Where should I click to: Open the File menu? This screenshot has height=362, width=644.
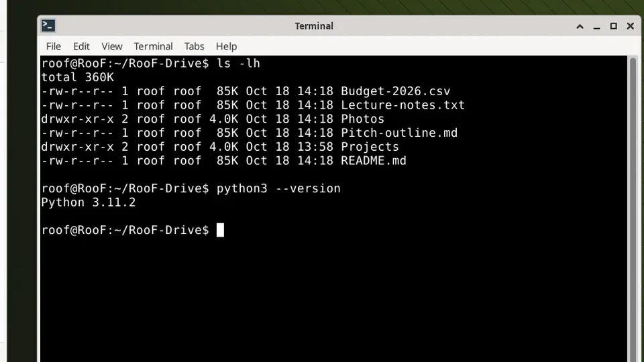[54, 46]
